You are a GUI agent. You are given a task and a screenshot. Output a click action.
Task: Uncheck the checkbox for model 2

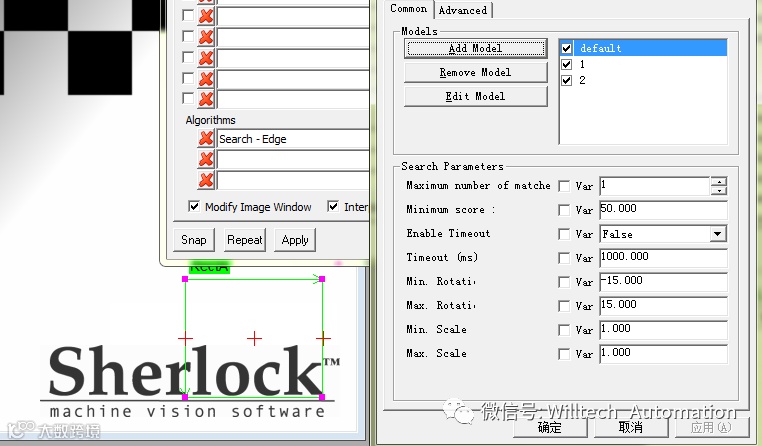pyautogui.click(x=566, y=80)
